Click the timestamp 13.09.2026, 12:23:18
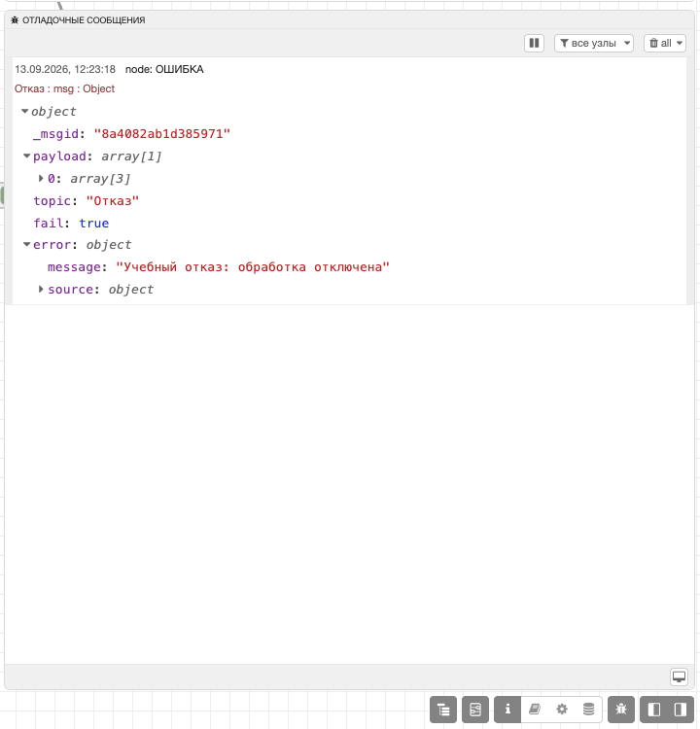 (x=65, y=69)
